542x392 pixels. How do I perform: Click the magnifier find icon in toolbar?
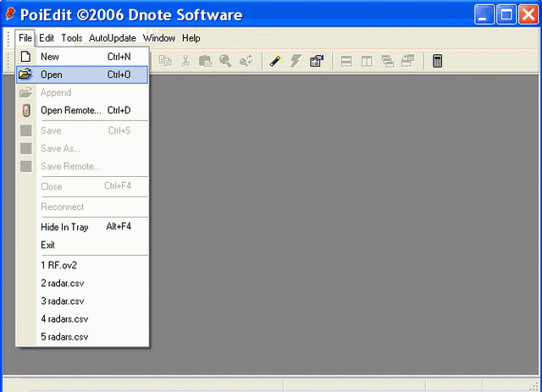(x=225, y=61)
